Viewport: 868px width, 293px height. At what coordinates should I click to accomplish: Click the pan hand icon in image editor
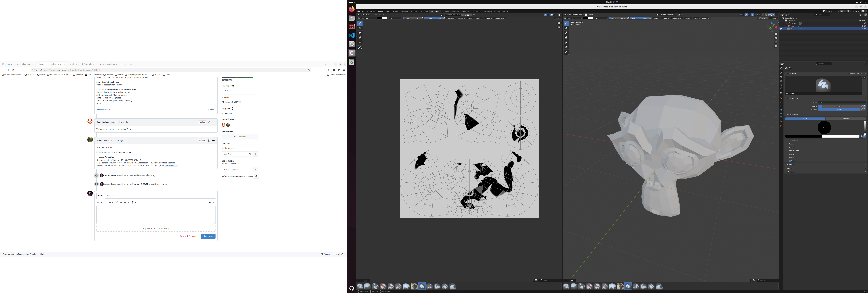click(x=559, y=27)
